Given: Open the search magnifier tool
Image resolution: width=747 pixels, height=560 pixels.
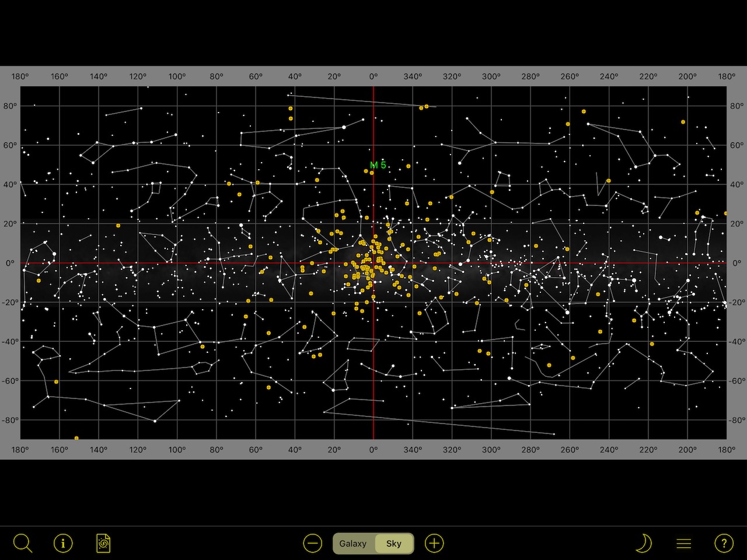Looking at the screenshot, I should 22,543.
